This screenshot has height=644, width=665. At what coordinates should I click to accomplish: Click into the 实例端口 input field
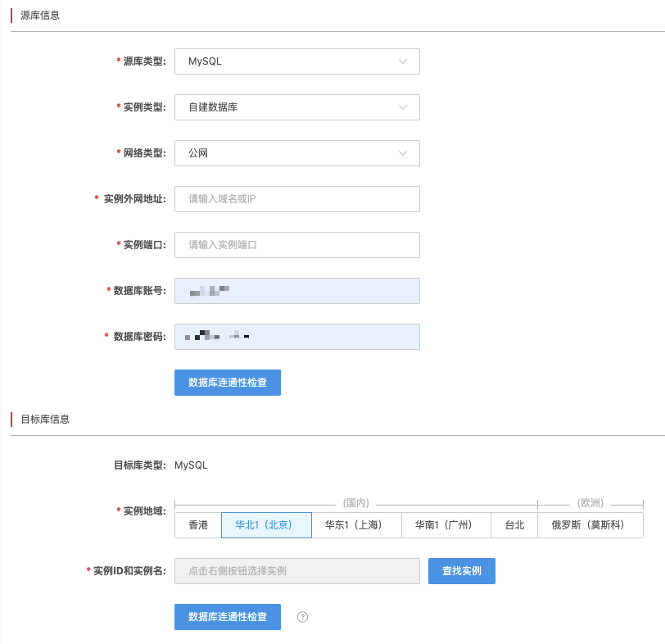coord(296,245)
